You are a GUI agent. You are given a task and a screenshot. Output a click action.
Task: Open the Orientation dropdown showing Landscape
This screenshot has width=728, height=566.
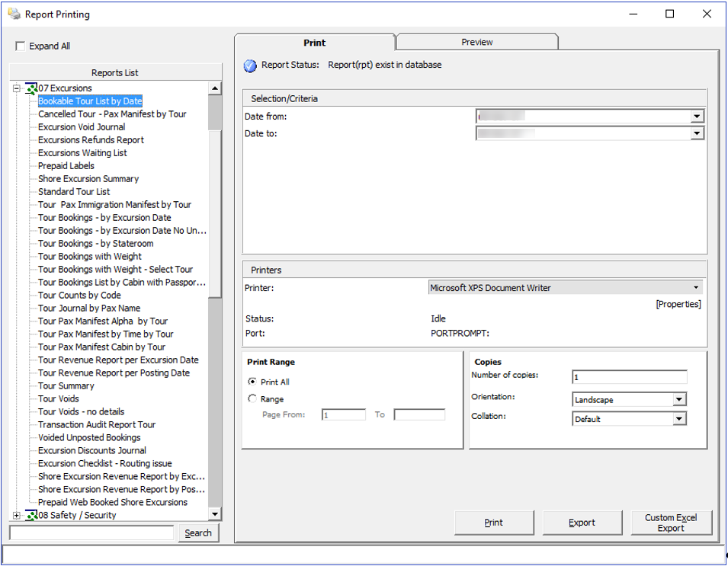click(678, 398)
